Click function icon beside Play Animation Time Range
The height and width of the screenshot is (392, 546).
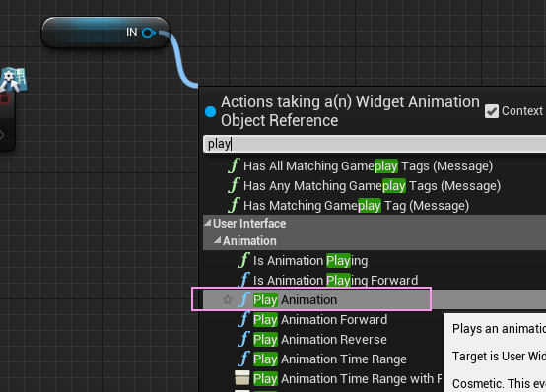244,359
